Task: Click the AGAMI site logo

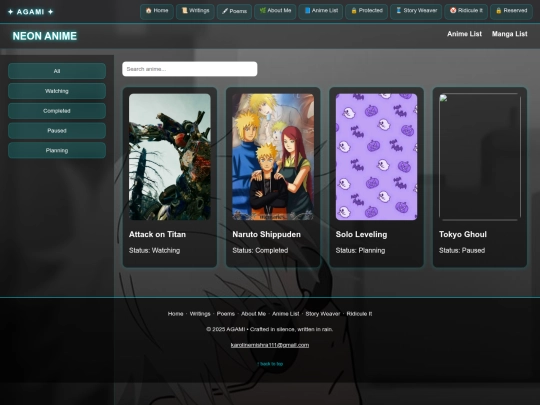Action: pyautogui.click(x=31, y=12)
